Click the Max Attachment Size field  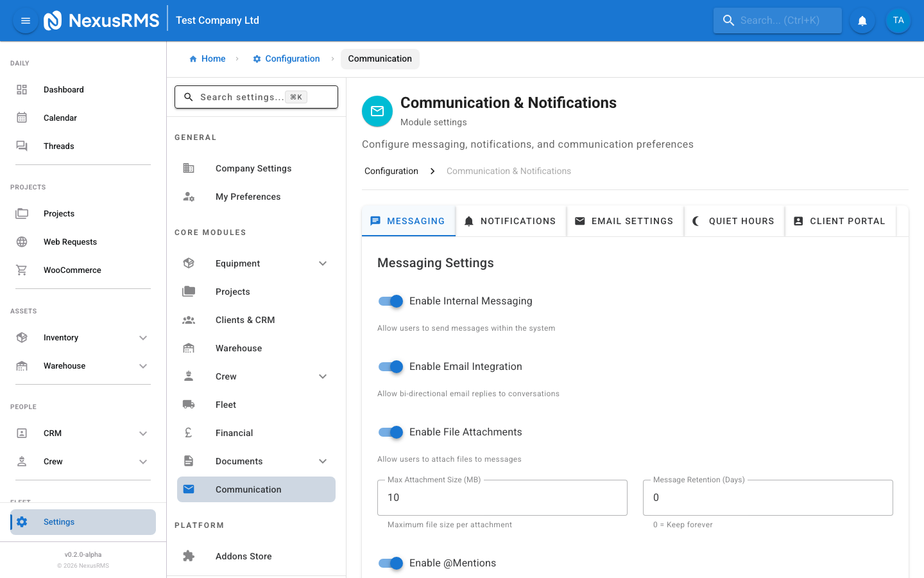coord(502,497)
